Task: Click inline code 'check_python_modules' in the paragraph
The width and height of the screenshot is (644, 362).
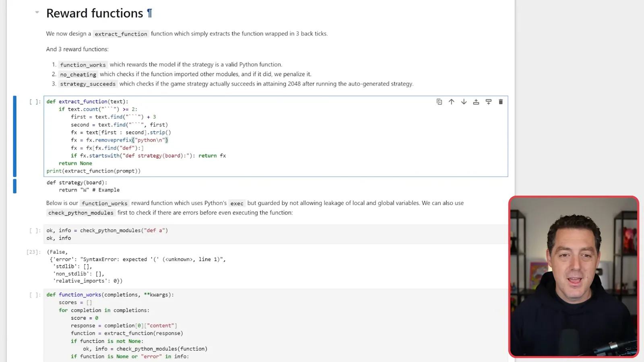Action: (x=81, y=213)
